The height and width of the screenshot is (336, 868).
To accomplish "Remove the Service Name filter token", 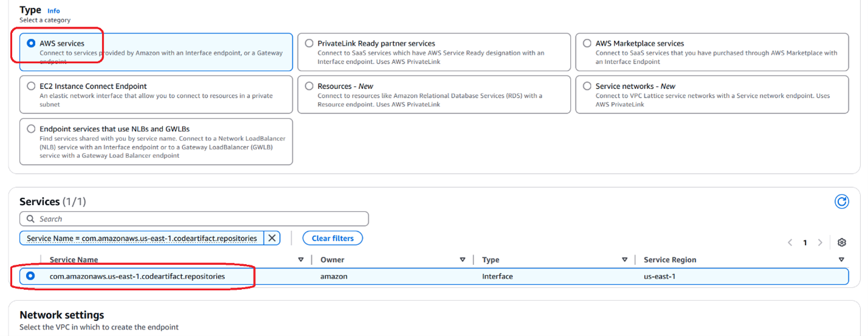I will point(272,238).
